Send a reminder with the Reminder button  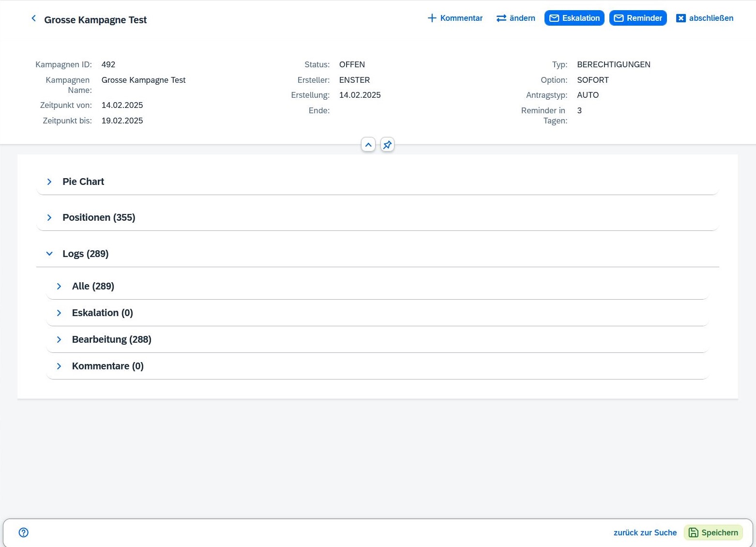pos(638,18)
